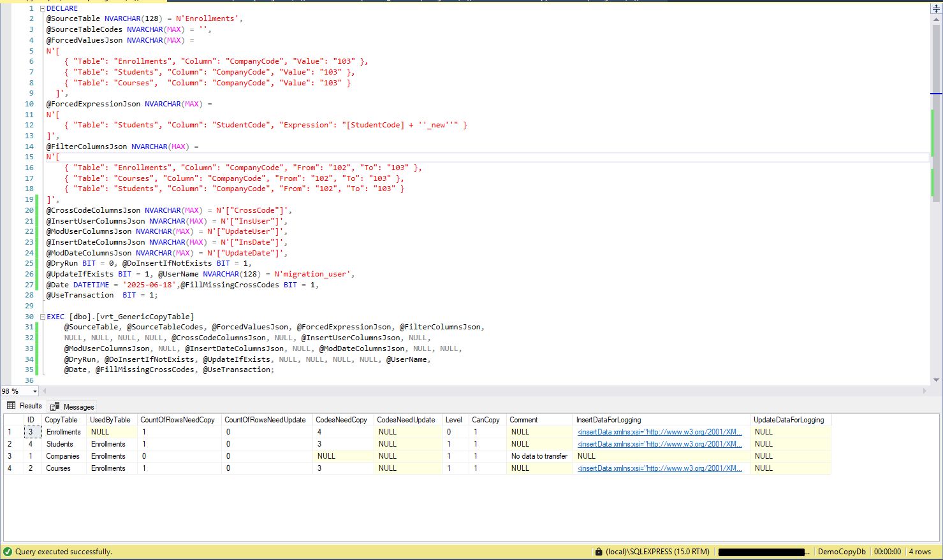943x560 pixels.
Task: Collapse the EXEC statement block
Action: click(43, 317)
